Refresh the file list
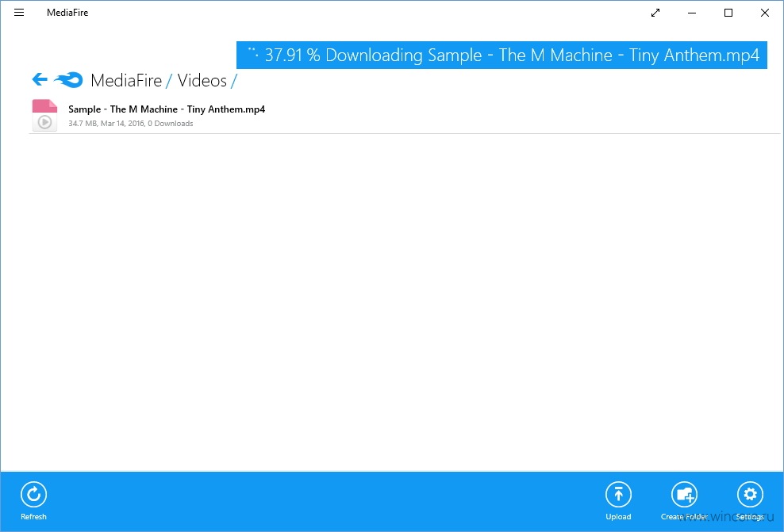 coord(33,501)
